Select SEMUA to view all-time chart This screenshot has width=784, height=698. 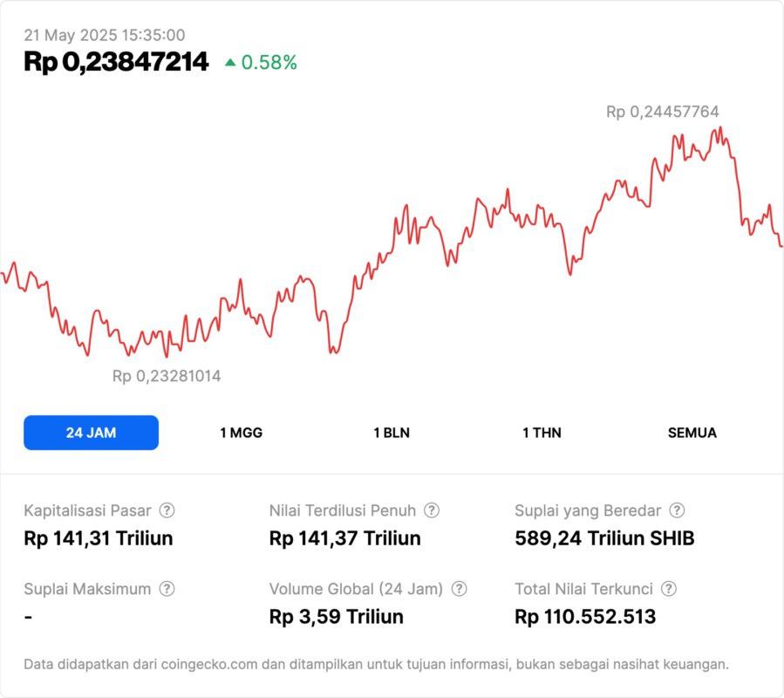(692, 433)
